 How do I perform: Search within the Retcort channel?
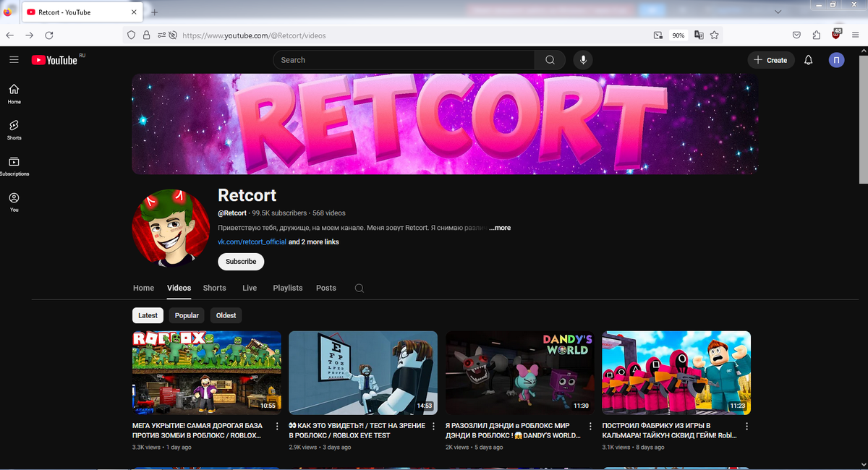tap(359, 288)
